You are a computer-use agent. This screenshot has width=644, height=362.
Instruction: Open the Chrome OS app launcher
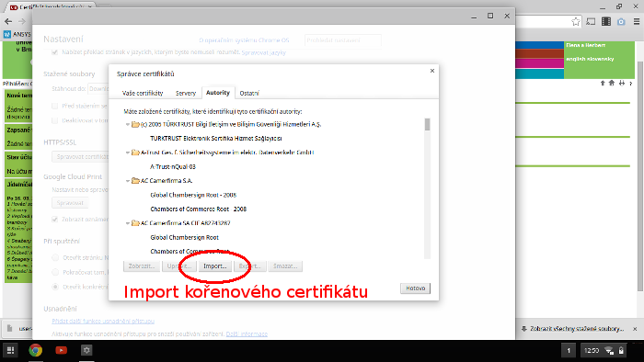10,350
